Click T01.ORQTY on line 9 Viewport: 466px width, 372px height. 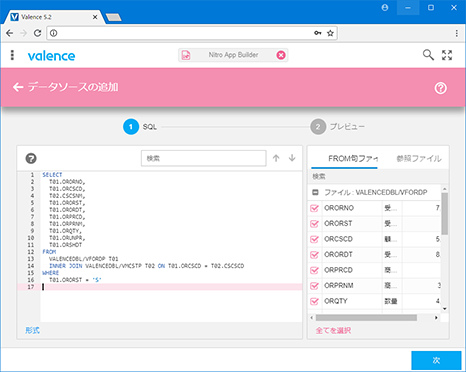click(65, 231)
